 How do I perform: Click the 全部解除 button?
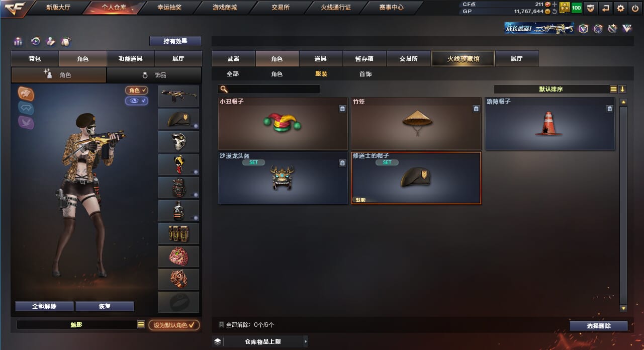(44, 306)
